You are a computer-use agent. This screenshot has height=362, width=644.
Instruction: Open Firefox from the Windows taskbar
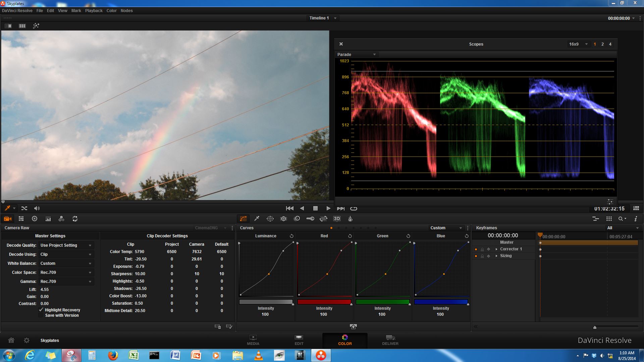tap(113, 355)
